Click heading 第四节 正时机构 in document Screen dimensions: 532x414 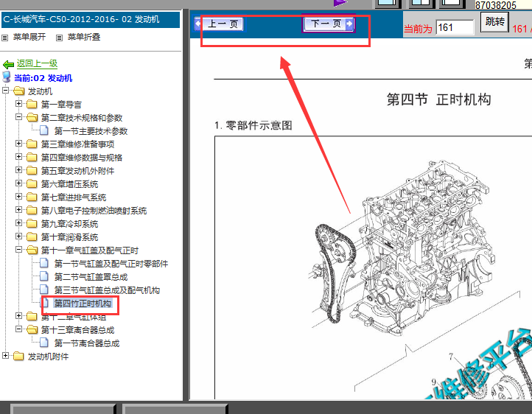438,99
